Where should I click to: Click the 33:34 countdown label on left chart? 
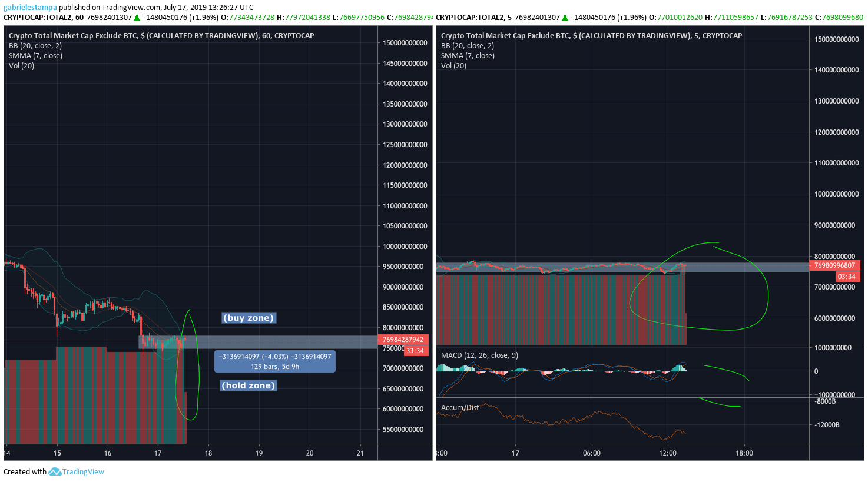pyautogui.click(x=415, y=351)
